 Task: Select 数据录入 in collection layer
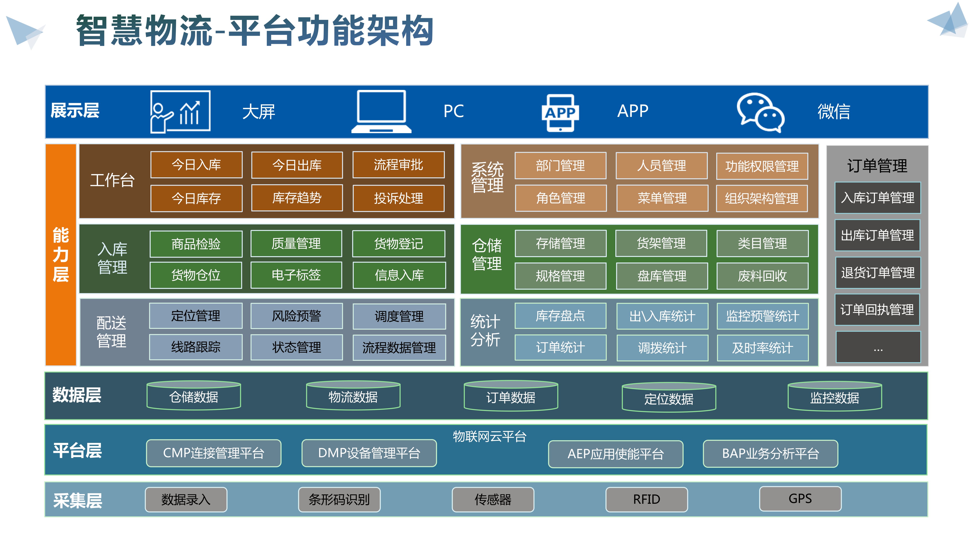(x=186, y=499)
